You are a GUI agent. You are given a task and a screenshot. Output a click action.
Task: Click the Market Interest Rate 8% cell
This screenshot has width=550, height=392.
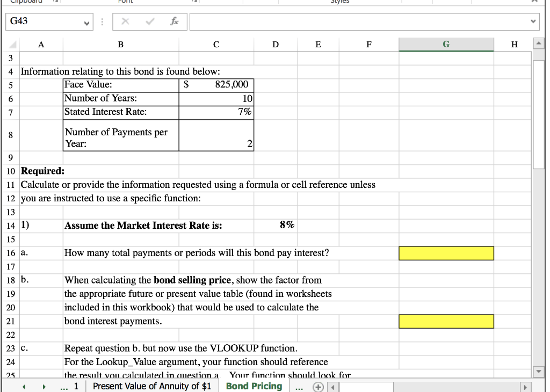point(276,225)
